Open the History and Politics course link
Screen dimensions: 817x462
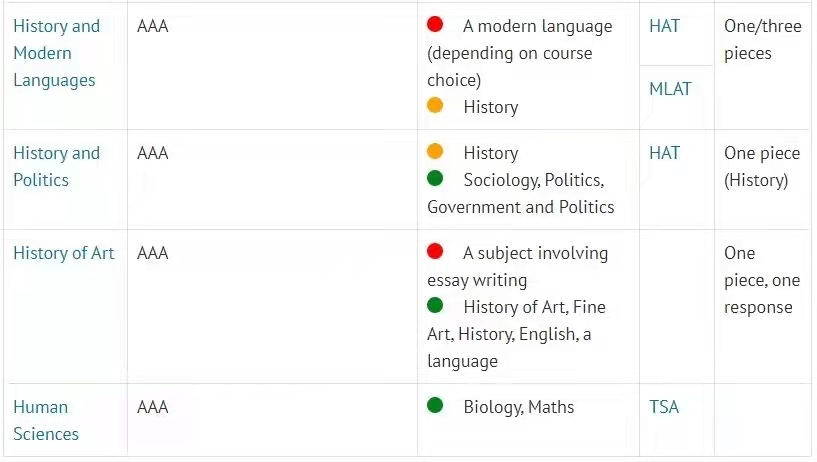[56, 167]
